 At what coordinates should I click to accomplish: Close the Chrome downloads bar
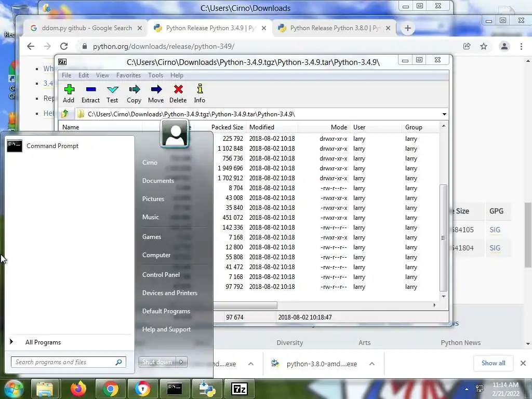click(523, 363)
